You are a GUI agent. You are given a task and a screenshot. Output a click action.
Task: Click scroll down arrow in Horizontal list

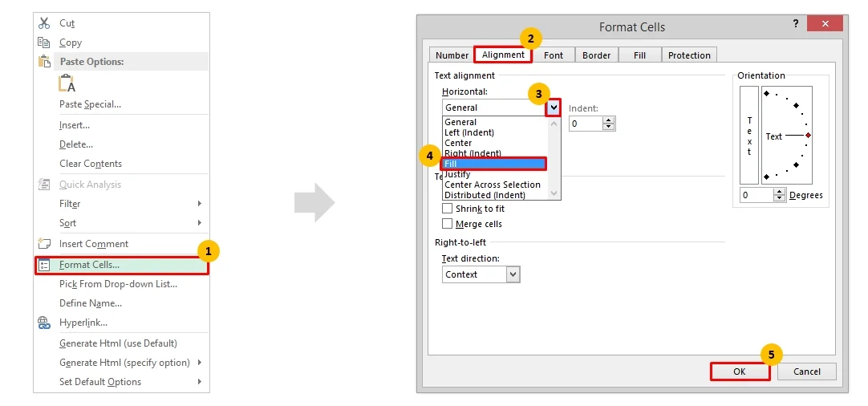click(554, 193)
